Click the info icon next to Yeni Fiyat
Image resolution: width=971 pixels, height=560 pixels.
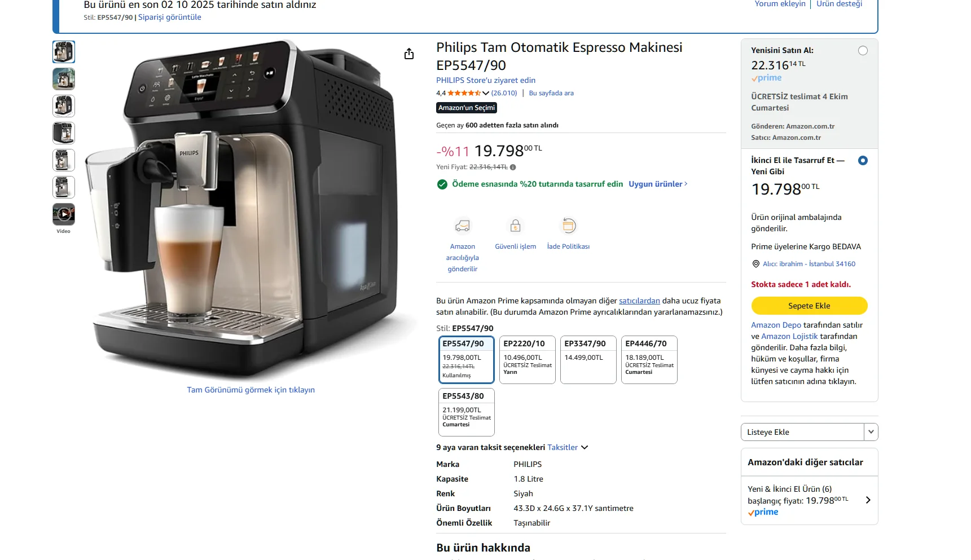point(513,167)
